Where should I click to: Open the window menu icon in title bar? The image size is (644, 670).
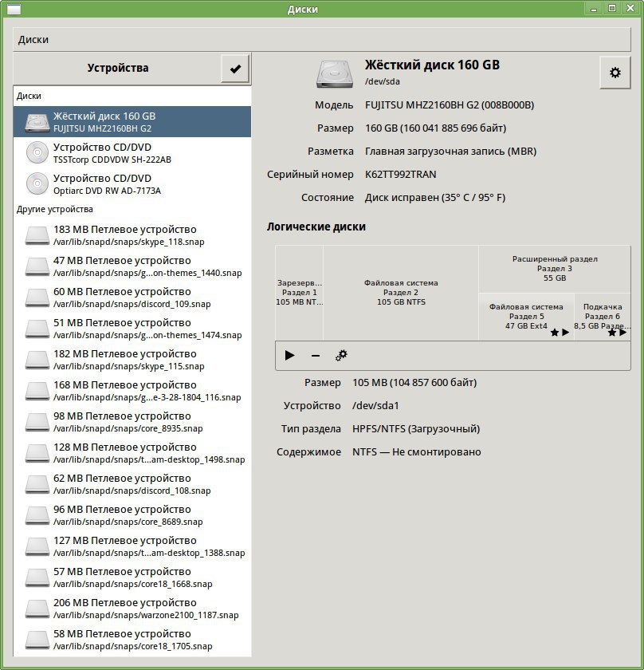14,9
